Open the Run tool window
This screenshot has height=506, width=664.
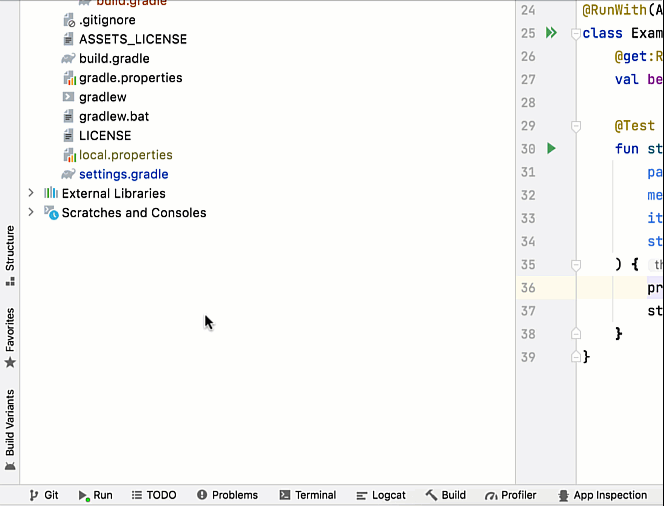[95, 495]
